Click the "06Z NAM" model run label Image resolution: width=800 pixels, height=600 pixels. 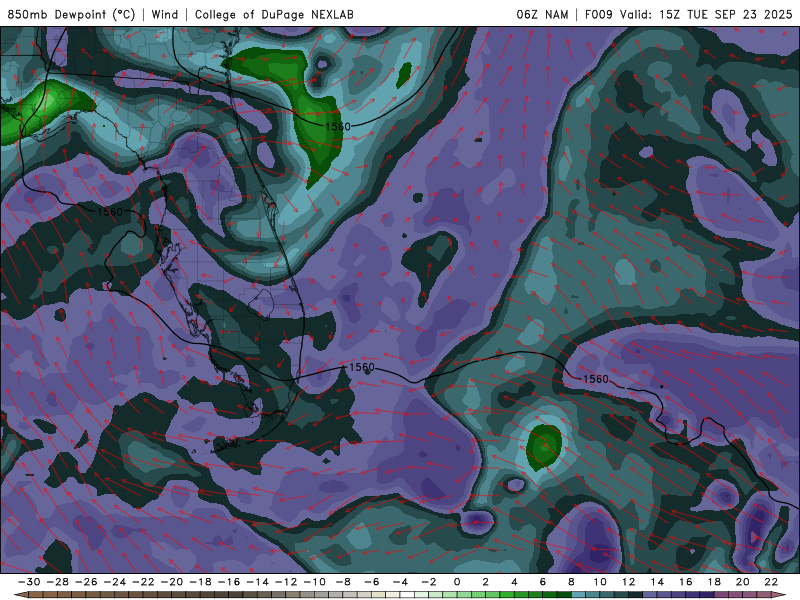542,14
